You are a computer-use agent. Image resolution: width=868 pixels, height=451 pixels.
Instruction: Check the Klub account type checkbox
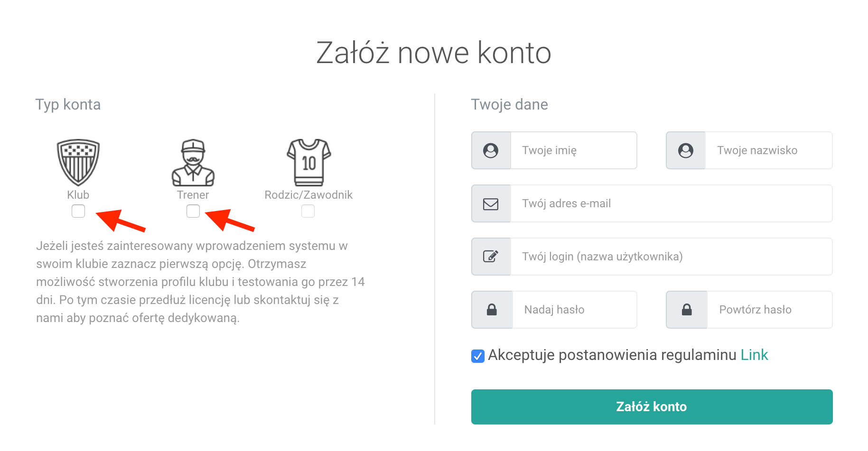78,211
